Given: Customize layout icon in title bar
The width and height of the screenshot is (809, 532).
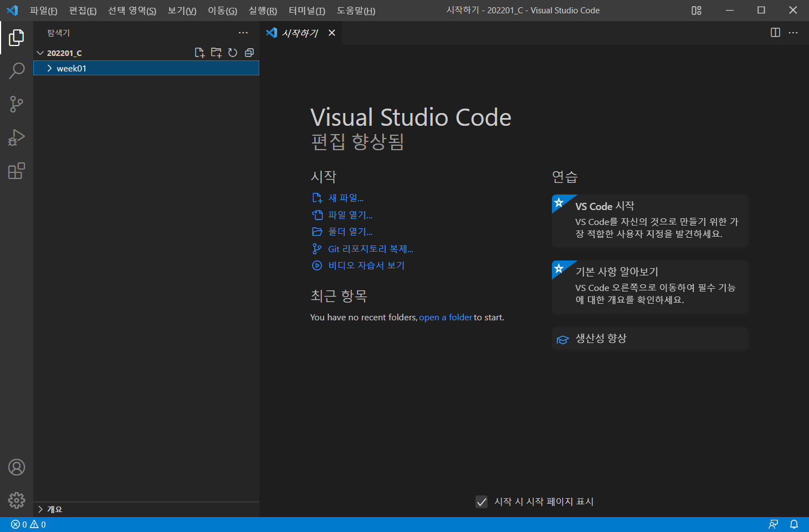Looking at the screenshot, I should pyautogui.click(x=697, y=11).
